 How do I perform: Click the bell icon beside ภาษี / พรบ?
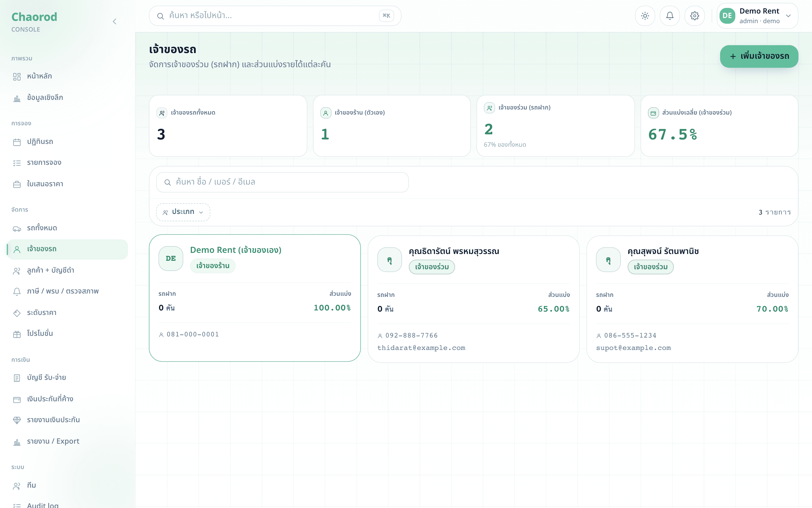coord(17,292)
